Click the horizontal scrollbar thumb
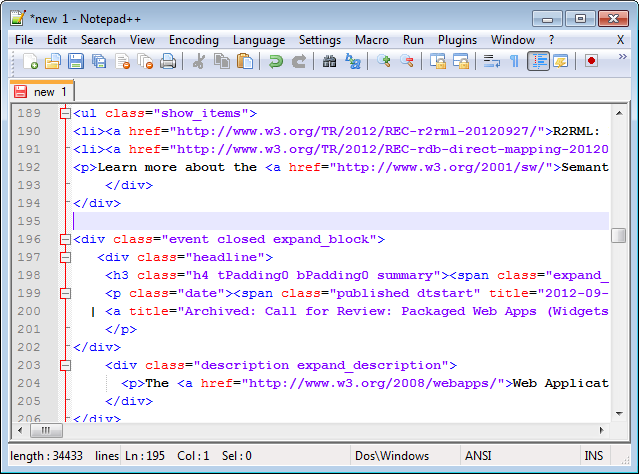 click(x=46, y=430)
